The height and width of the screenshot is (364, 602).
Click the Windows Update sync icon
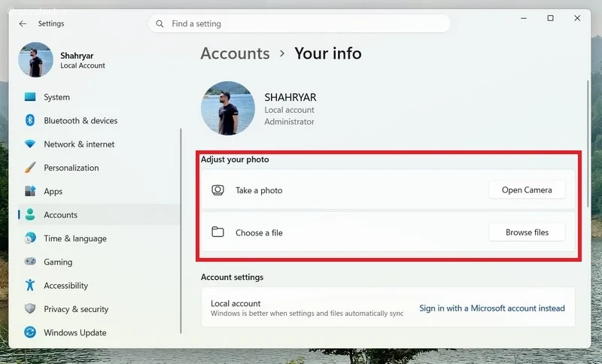[x=30, y=332]
